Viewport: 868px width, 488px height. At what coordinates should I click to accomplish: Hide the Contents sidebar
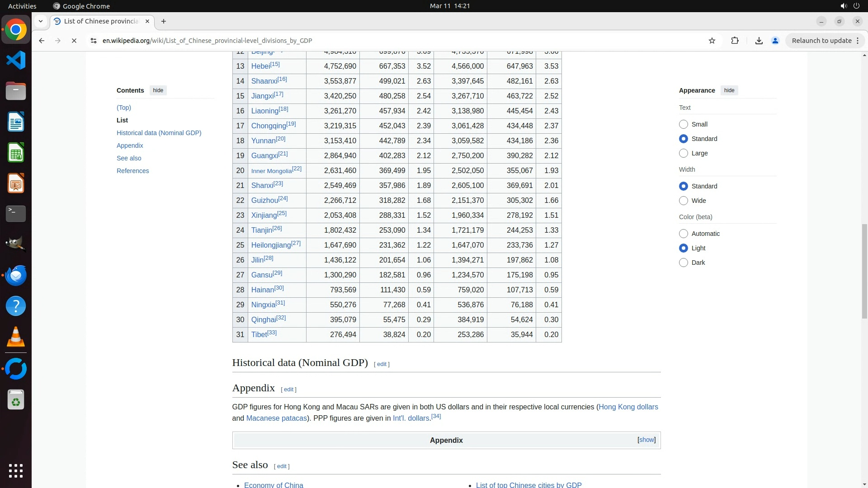158,90
